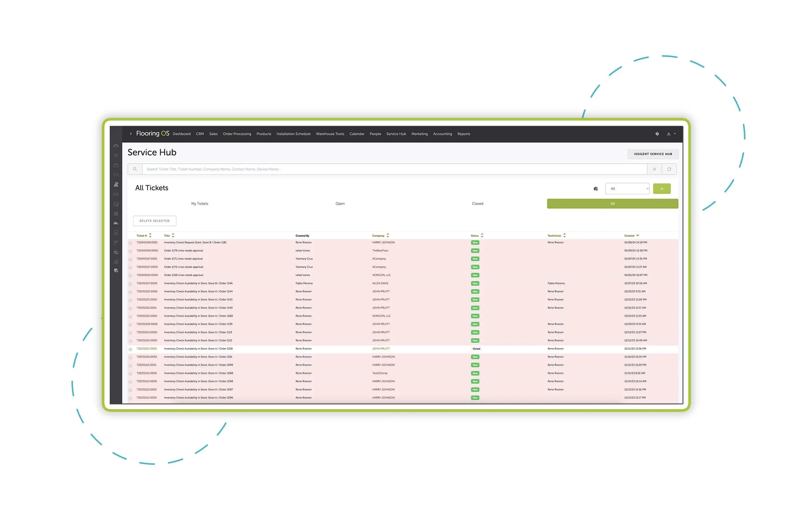This screenshot has height=532, width=798.
Task: Expand the All tickets filter dropdown
Action: [626, 188]
